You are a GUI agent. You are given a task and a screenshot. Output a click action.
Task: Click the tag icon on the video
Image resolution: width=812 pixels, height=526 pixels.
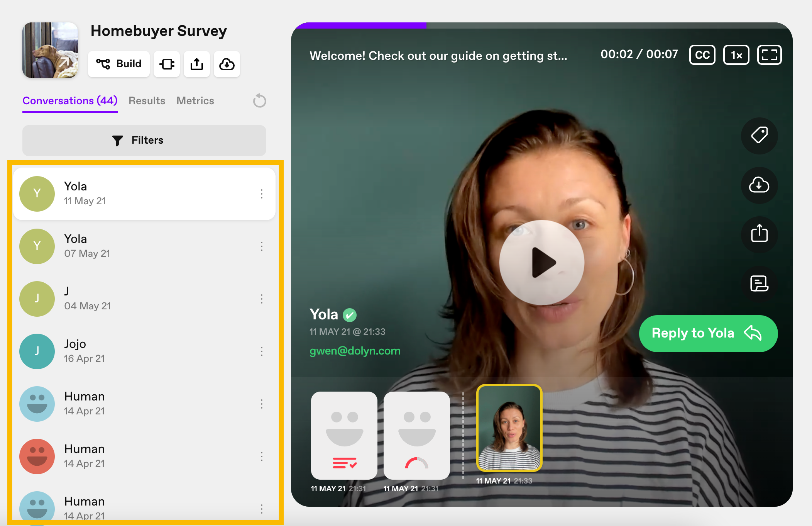759,136
